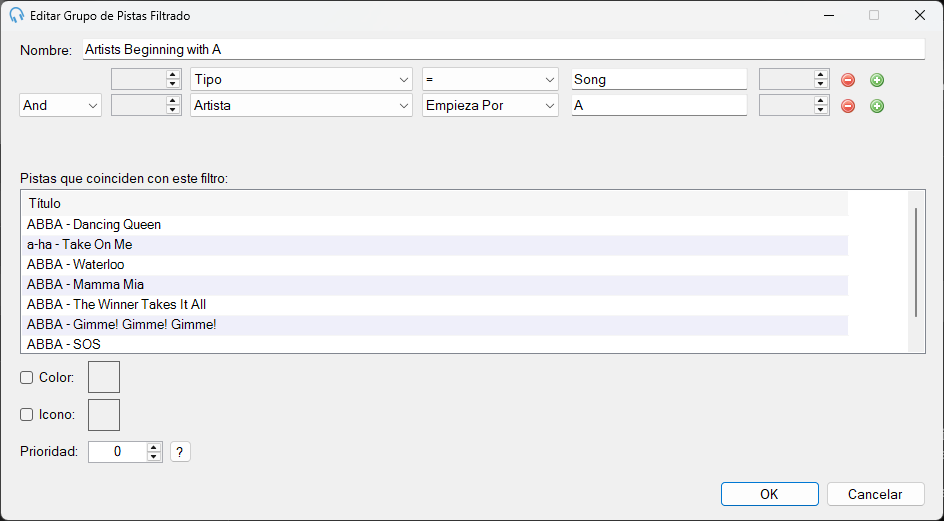Image resolution: width=944 pixels, height=521 pixels.
Task: Click the Nombre text field
Action: [503, 49]
